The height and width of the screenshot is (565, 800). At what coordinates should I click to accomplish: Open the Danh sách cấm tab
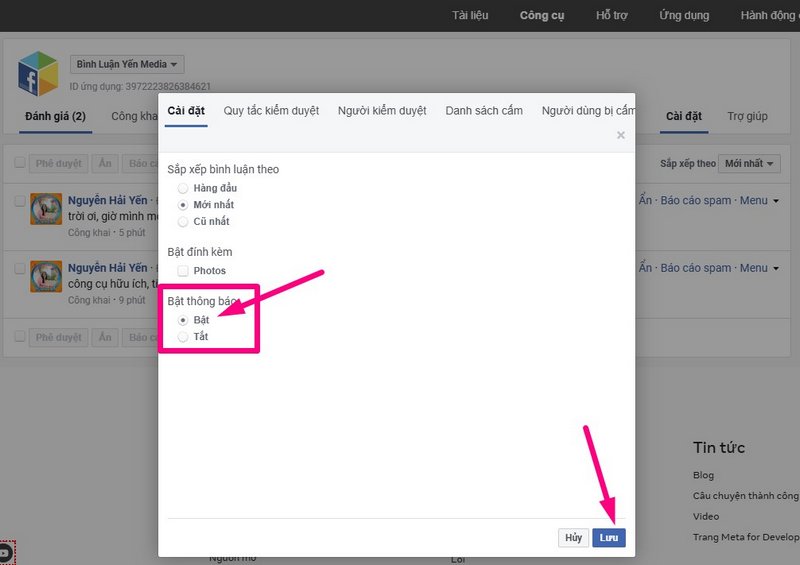[x=484, y=110]
